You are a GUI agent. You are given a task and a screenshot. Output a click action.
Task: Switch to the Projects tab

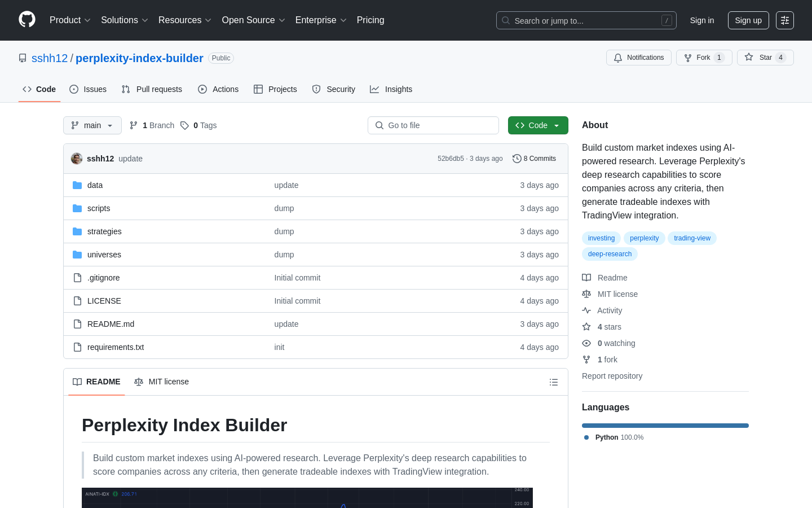click(x=275, y=89)
